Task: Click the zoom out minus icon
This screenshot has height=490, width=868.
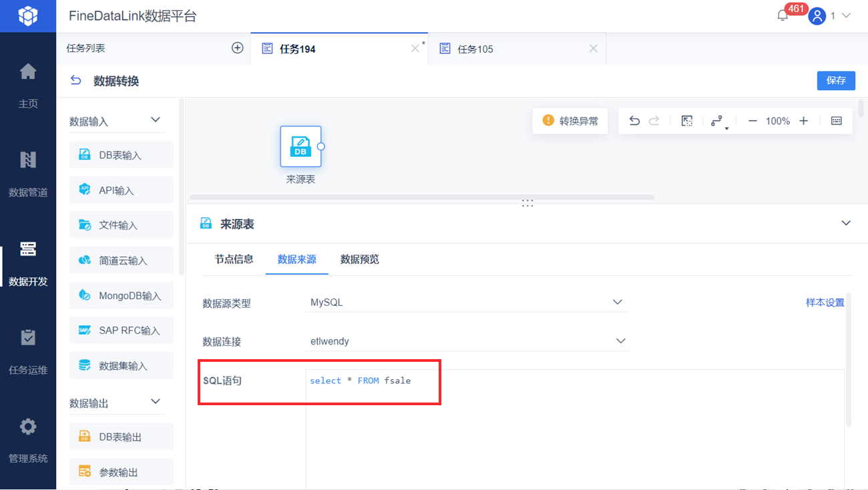Action: 752,121
